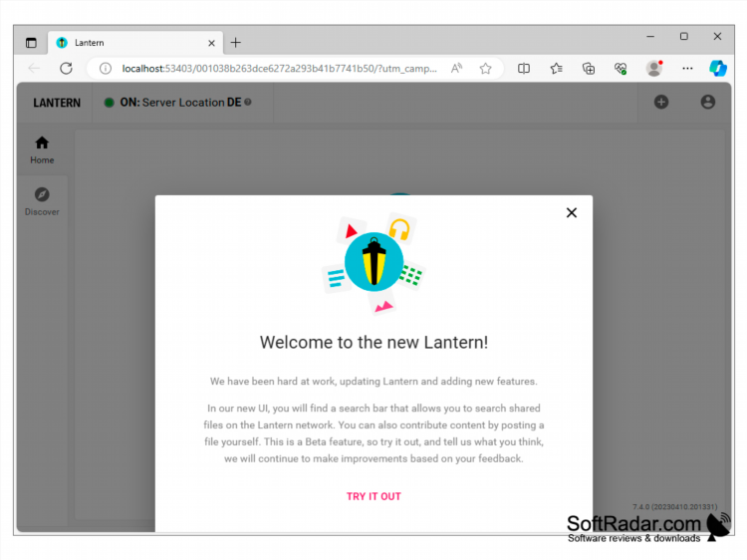747x560 pixels.
Task: Close the welcome dialog with the X
Action: [572, 212]
